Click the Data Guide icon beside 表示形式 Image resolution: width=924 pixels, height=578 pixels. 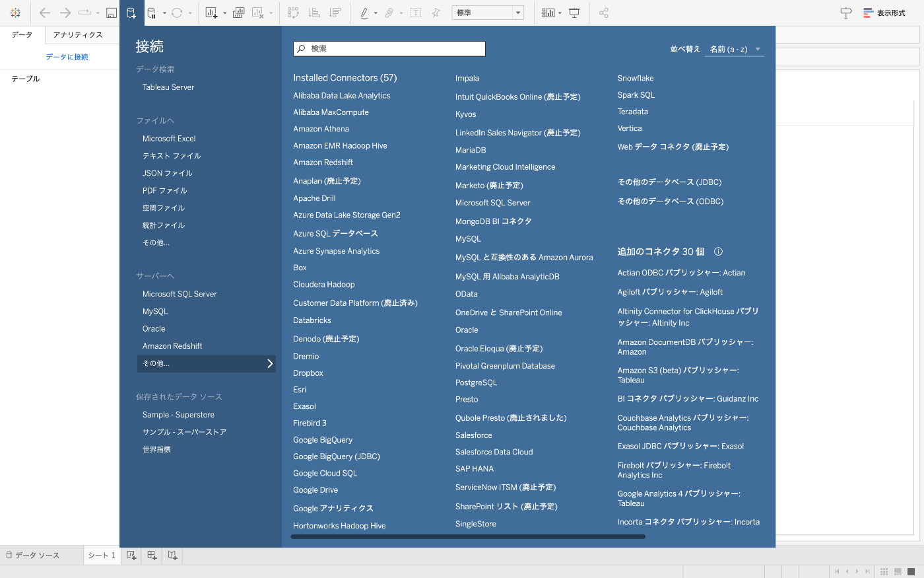(846, 13)
